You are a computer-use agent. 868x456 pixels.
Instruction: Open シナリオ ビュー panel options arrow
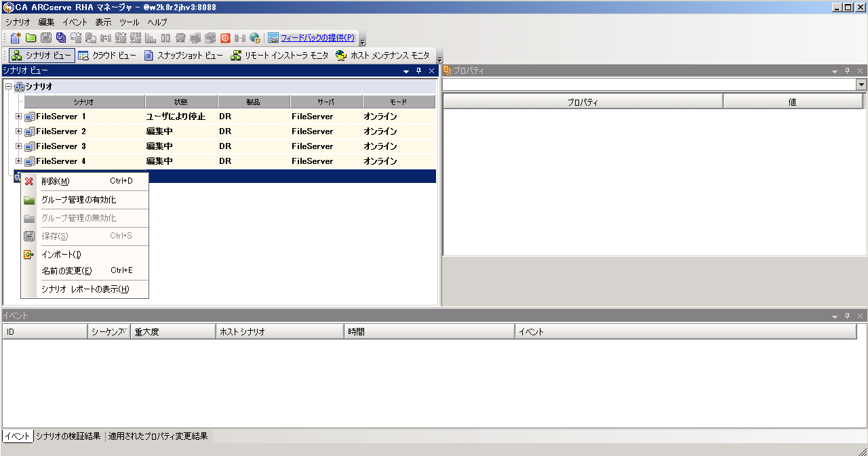pos(406,70)
